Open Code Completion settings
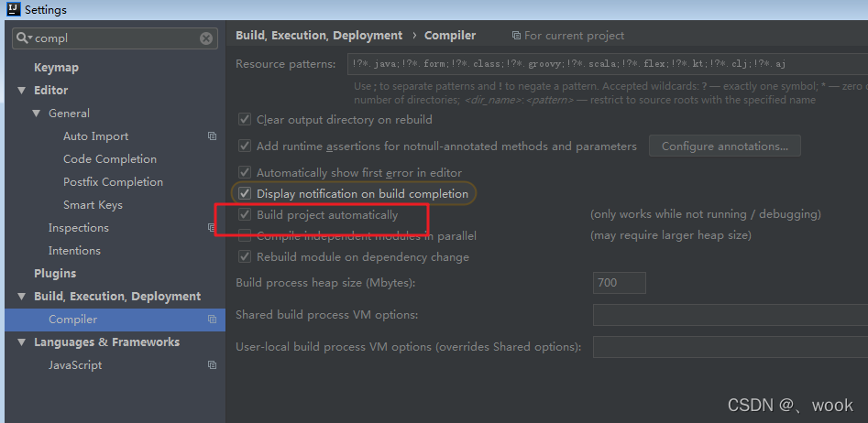This screenshot has height=423, width=868. 110,158
